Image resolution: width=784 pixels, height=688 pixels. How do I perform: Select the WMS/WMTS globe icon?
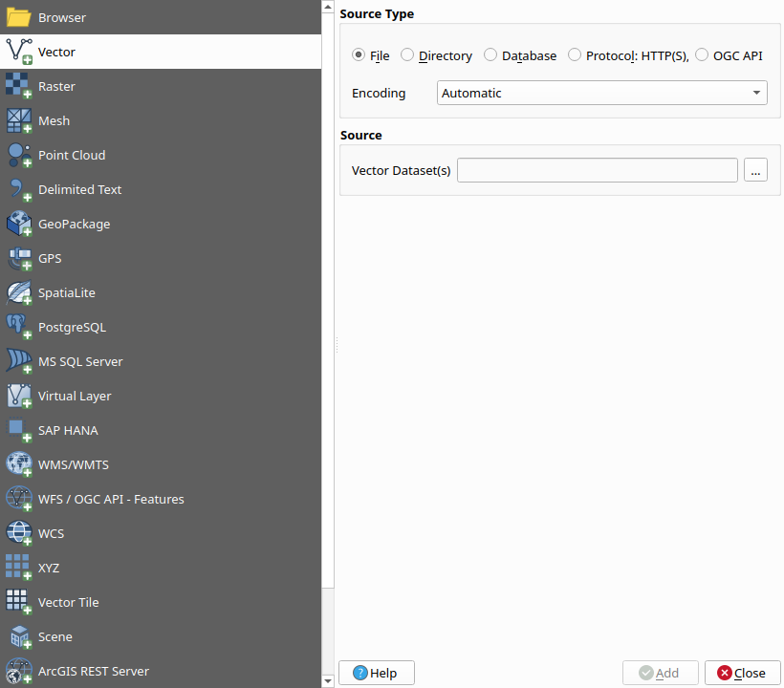tap(19, 464)
